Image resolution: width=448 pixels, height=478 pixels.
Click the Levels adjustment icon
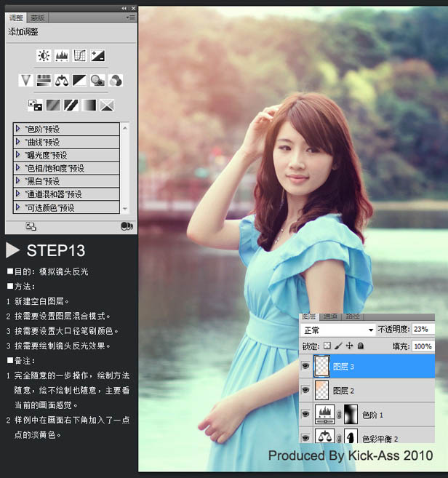coord(62,55)
